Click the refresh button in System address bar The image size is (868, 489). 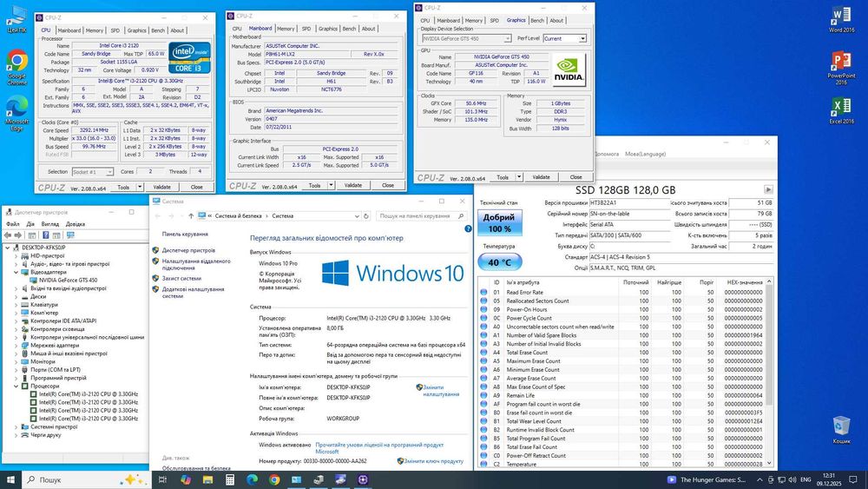(x=366, y=216)
